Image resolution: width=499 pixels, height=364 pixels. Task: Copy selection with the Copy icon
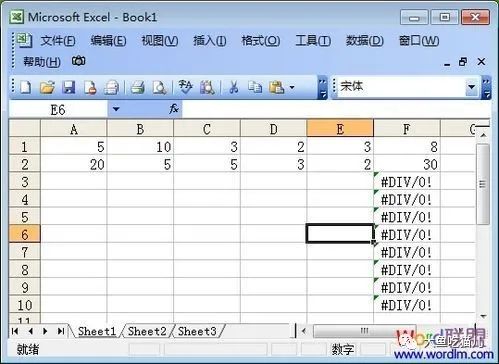(x=255, y=87)
